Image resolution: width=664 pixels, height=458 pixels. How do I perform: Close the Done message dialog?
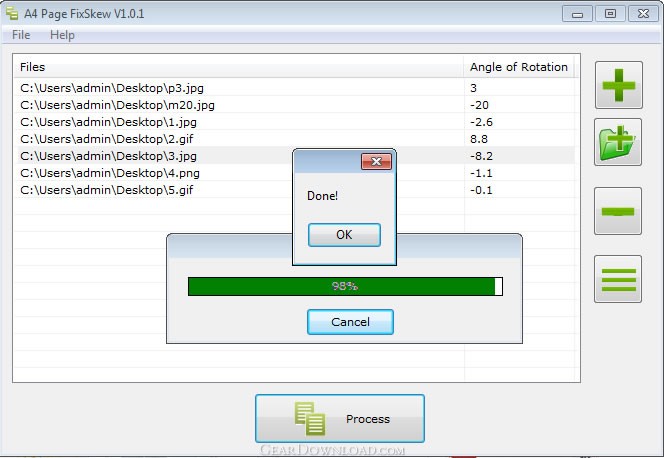tap(376, 161)
